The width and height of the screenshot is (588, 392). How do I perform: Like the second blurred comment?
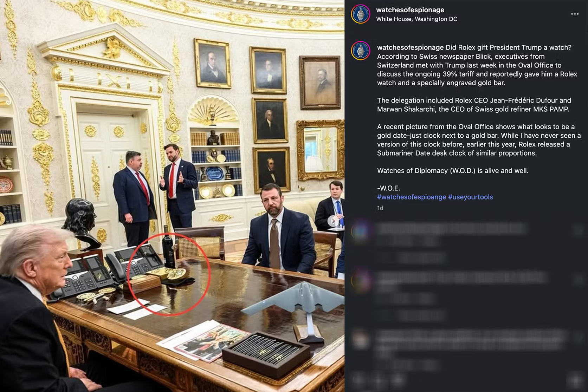coord(578,280)
